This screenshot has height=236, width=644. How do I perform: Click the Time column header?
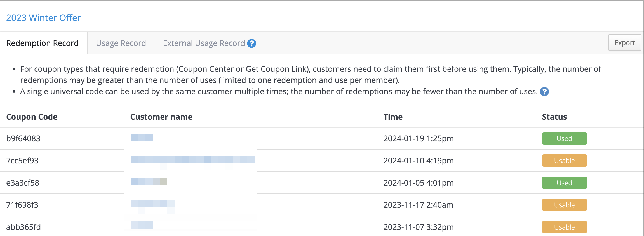tap(393, 117)
